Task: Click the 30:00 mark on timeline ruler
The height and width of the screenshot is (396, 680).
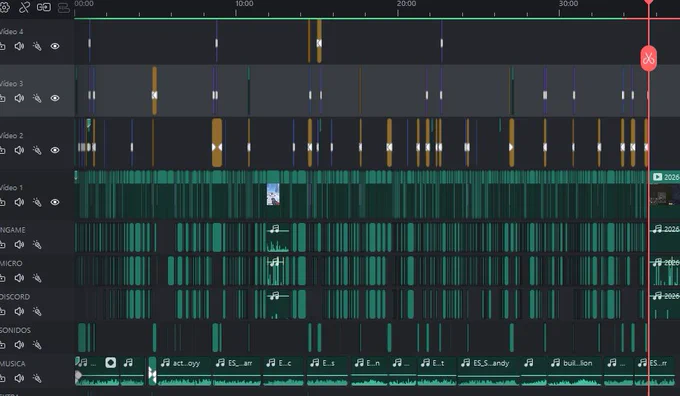Action: click(568, 4)
